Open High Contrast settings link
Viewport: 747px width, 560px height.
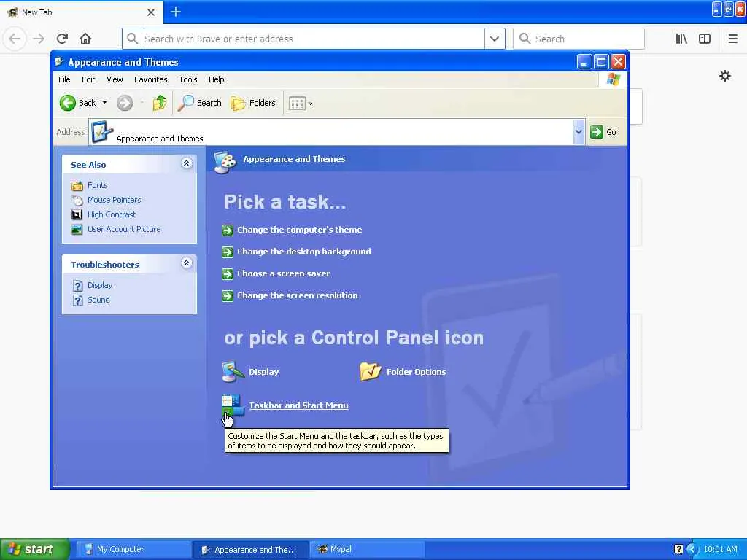(112, 215)
